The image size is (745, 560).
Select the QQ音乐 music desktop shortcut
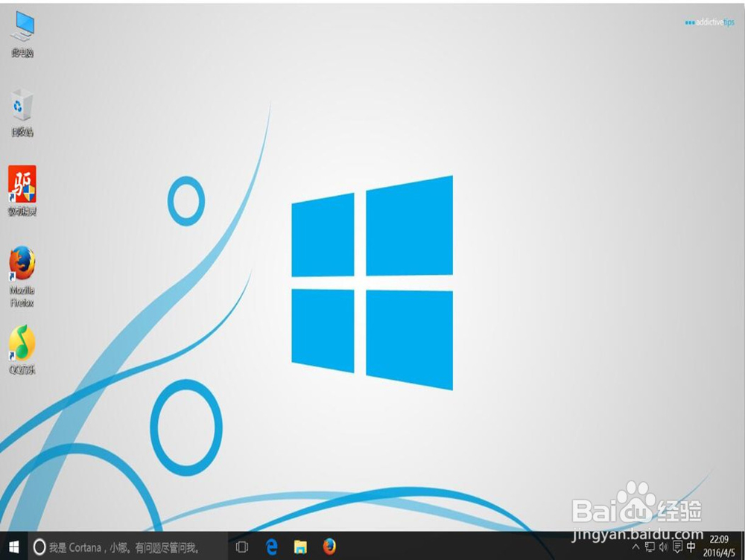(22, 349)
